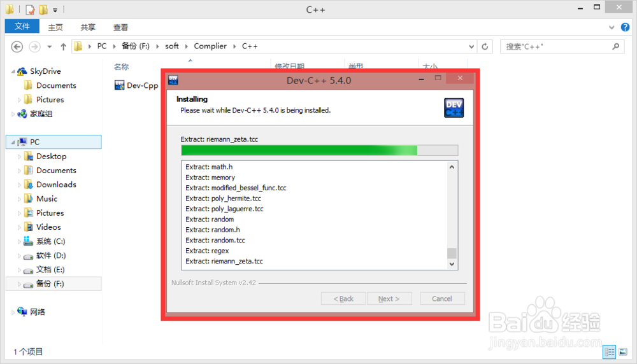Viewport: 637px width, 364px height.
Task: Expand the 备份 (F:) tree node
Action: (19, 284)
